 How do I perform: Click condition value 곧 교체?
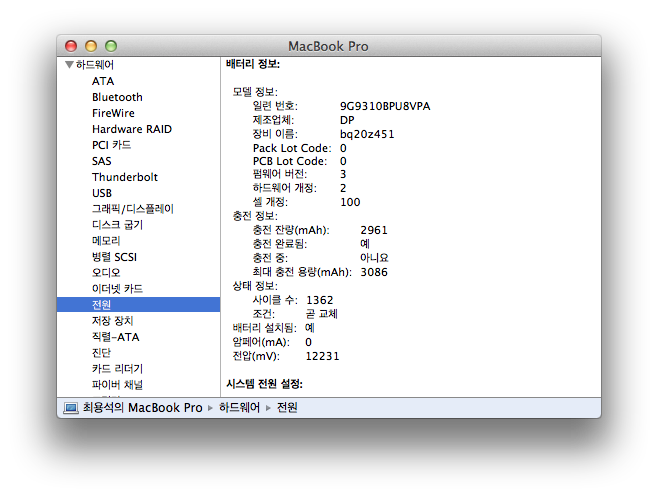pos(322,314)
